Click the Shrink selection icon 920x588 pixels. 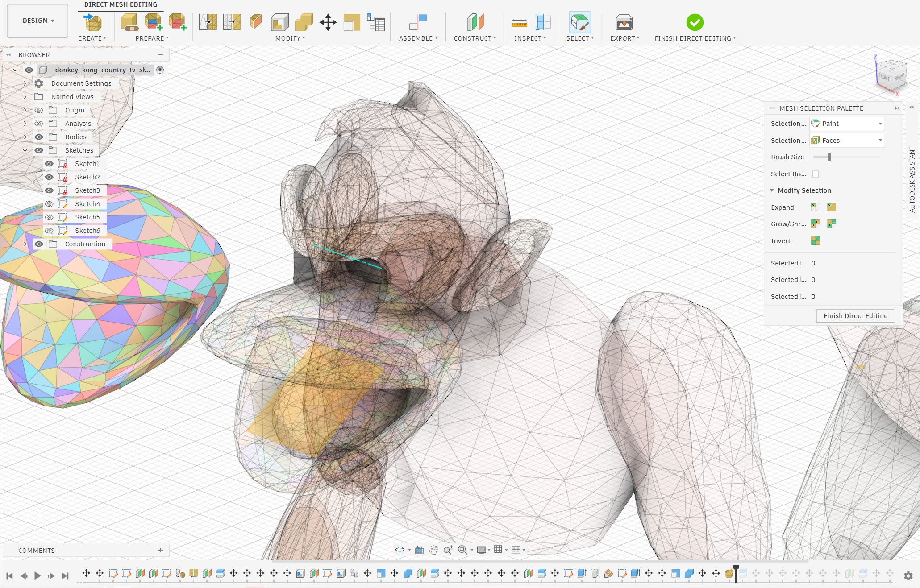pyautogui.click(x=831, y=224)
